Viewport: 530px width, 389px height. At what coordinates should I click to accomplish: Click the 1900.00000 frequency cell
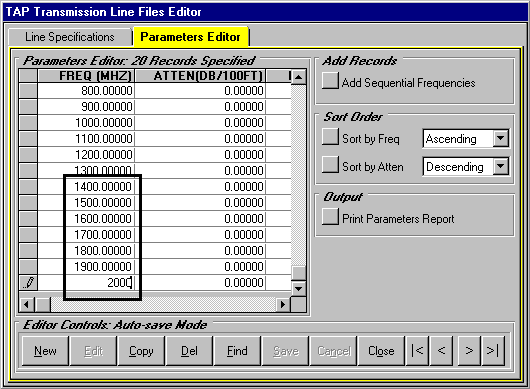click(86, 266)
